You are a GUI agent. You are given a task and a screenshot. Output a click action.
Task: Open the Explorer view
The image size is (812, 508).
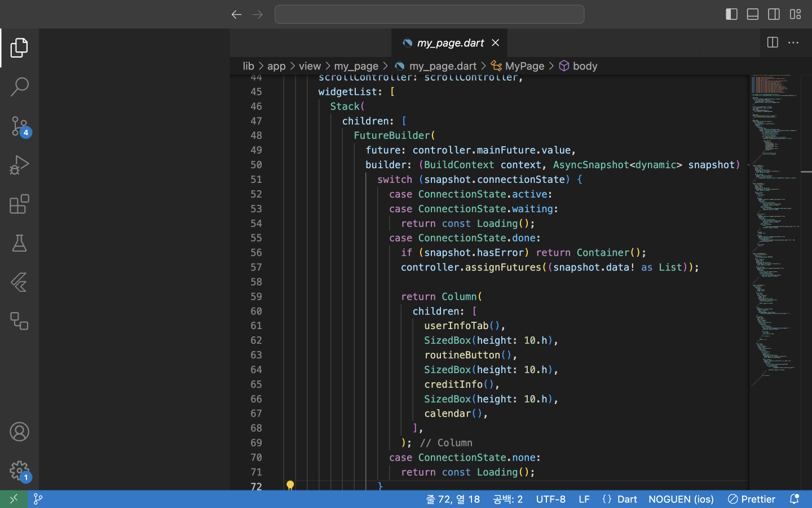[x=19, y=48]
